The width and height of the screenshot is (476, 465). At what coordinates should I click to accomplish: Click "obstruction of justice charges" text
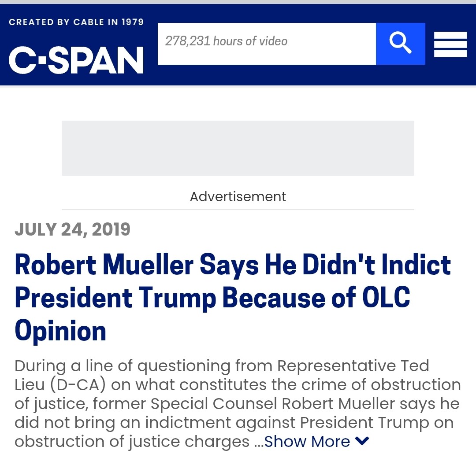click(132, 442)
